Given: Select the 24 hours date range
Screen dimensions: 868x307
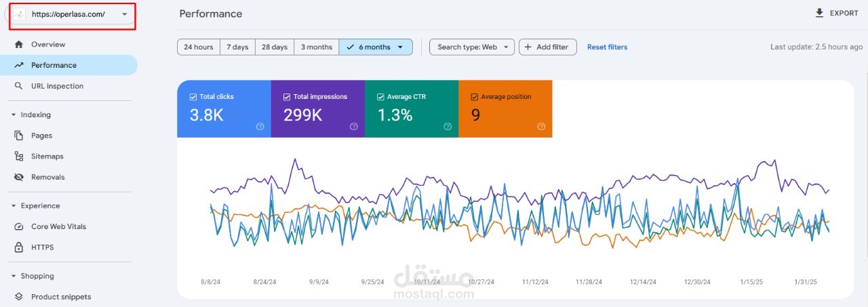Looking at the screenshot, I should [x=199, y=47].
